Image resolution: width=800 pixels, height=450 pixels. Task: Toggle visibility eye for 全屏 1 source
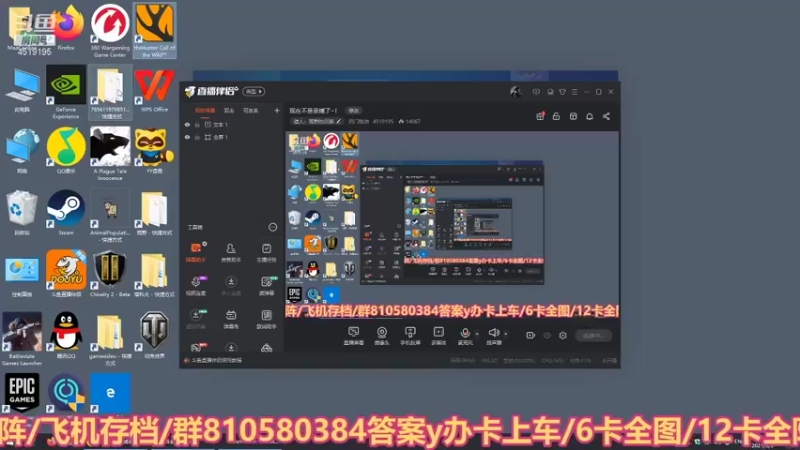click(187, 137)
